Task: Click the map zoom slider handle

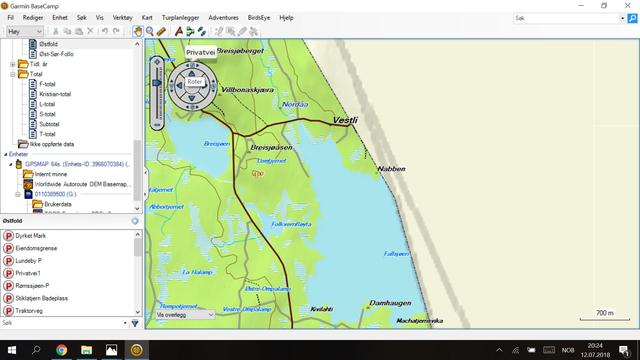Action: click(157, 83)
